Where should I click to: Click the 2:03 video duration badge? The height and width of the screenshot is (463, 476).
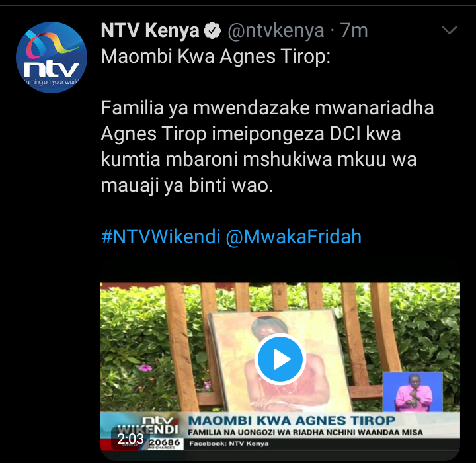(x=130, y=439)
